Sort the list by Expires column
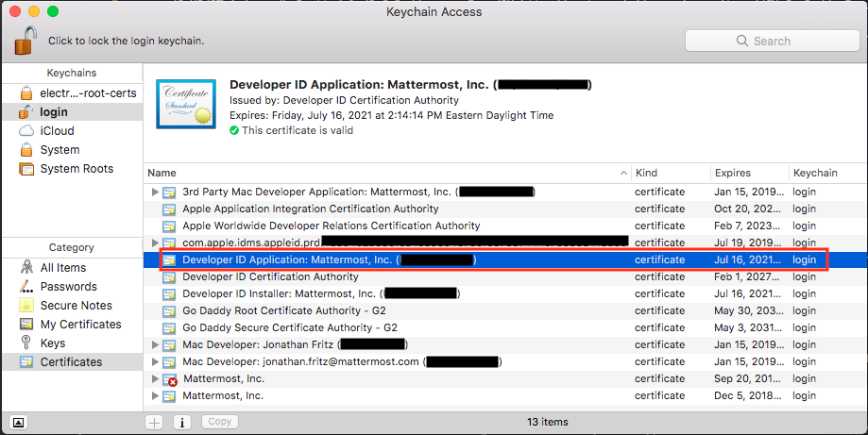 pos(733,174)
